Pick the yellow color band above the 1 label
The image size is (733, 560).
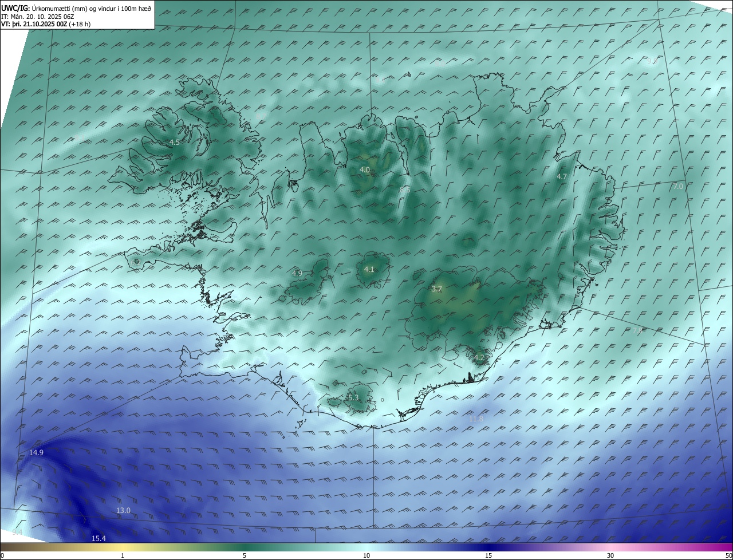[123, 547]
